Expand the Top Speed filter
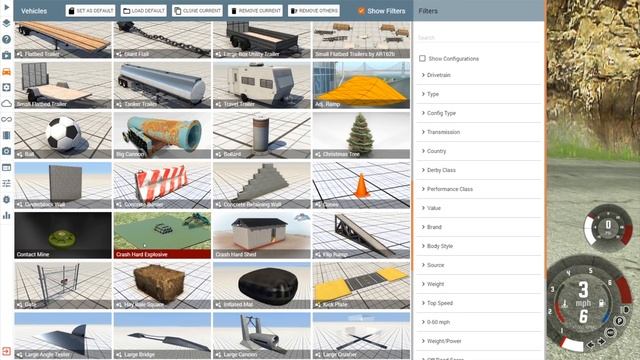The width and height of the screenshot is (640, 360). [479, 303]
